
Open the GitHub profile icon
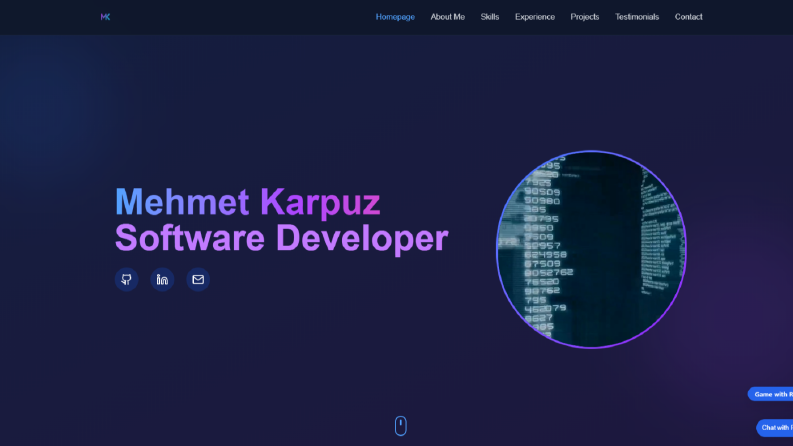[x=126, y=279]
